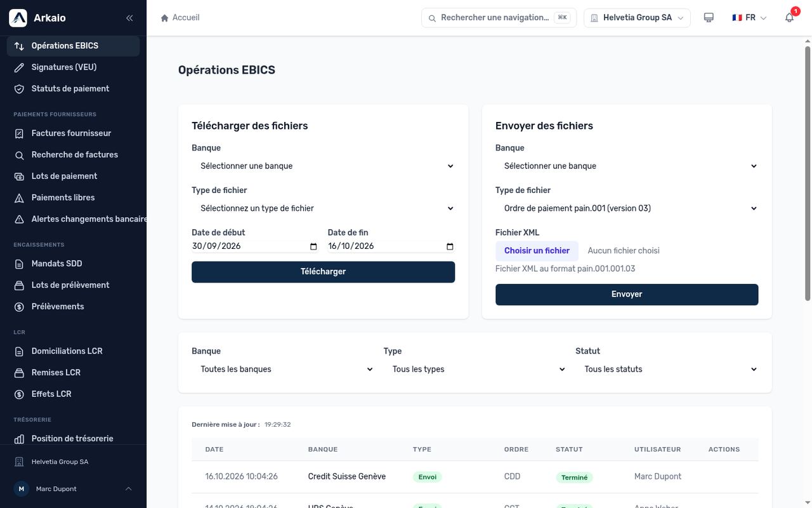Image resolution: width=812 pixels, height=508 pixels.
Task: Click the Credit Suisse Genève table cell
Action: pyautogui.click(x=347, y=476)
